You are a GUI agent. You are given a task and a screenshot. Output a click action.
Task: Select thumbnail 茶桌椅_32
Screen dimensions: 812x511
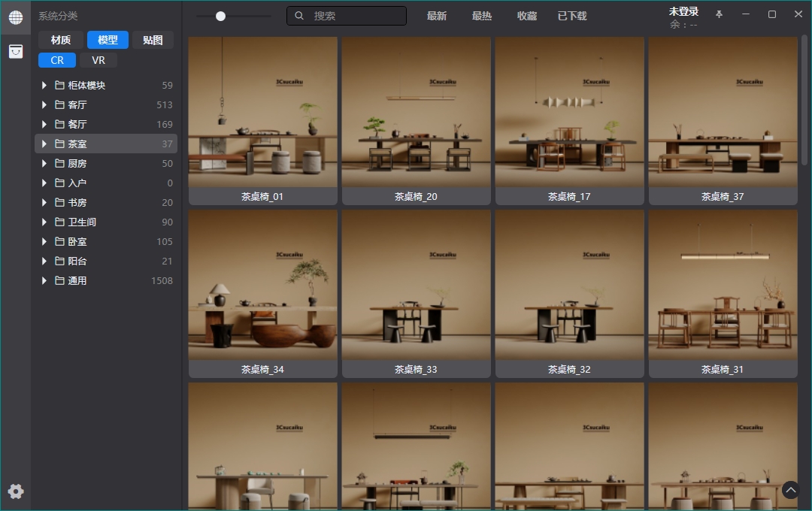pyautogui.click(x=570, y=294)
